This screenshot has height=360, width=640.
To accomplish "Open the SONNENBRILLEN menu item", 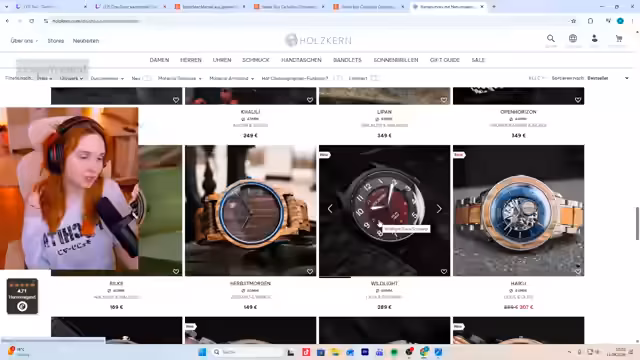I will coord(396,60).
